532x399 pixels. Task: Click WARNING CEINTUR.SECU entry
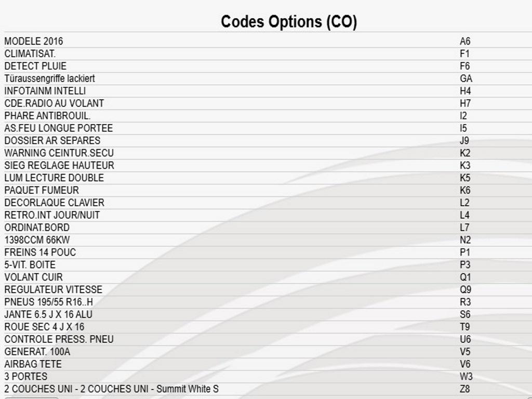(x=59, y=153)
